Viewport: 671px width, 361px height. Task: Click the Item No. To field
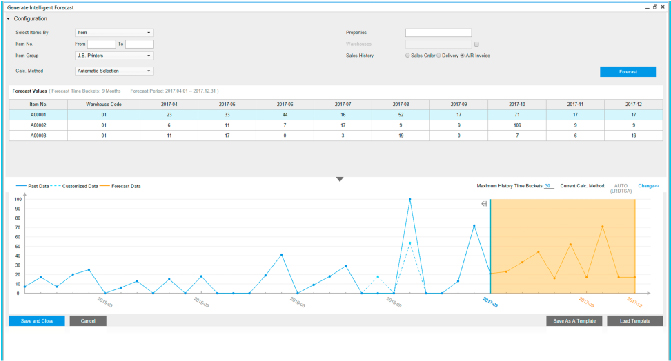pos(139,44)
